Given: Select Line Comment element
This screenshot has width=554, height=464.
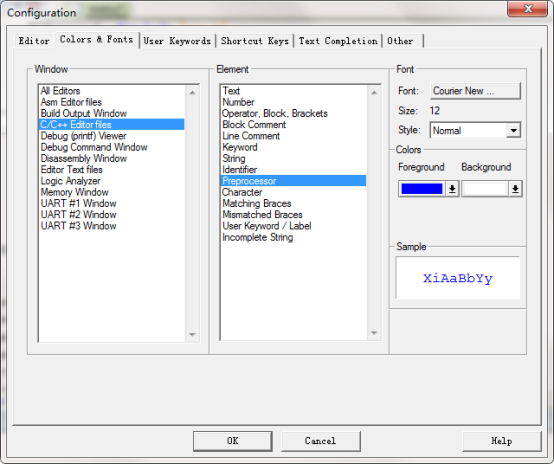Looking at the screenshot, I should click(x=293, y=136).
